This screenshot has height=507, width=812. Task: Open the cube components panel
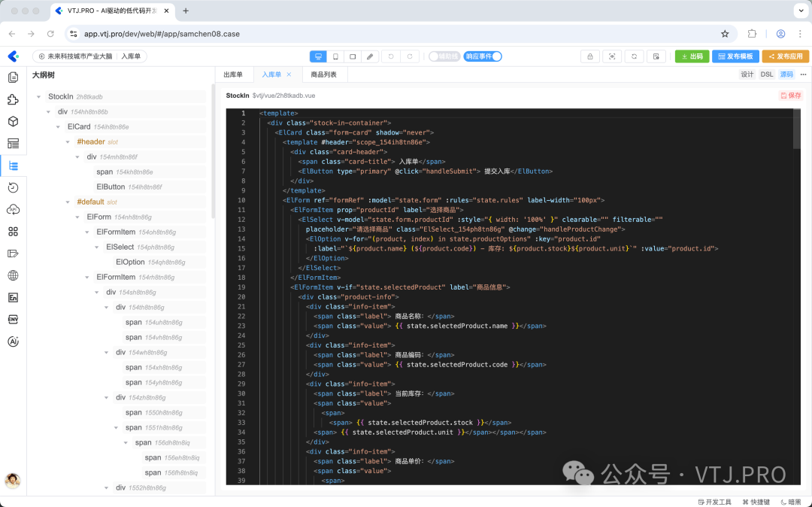coord(13,122)
